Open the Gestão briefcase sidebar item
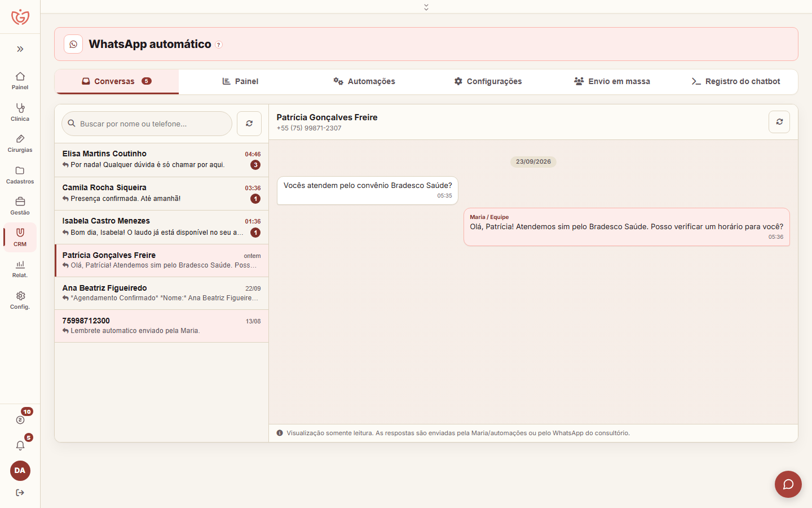Screen dimensions: 812x508 20,206
